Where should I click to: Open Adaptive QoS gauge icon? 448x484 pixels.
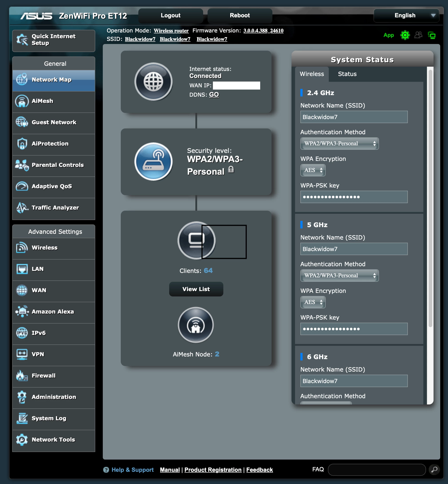[x=22, y=186]
